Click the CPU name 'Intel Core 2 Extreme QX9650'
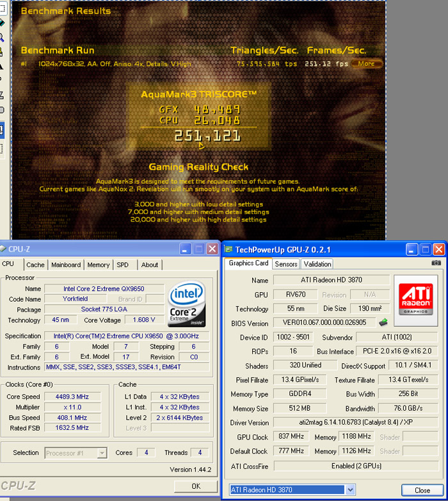 pyautogui.click(x=104, y=289)
